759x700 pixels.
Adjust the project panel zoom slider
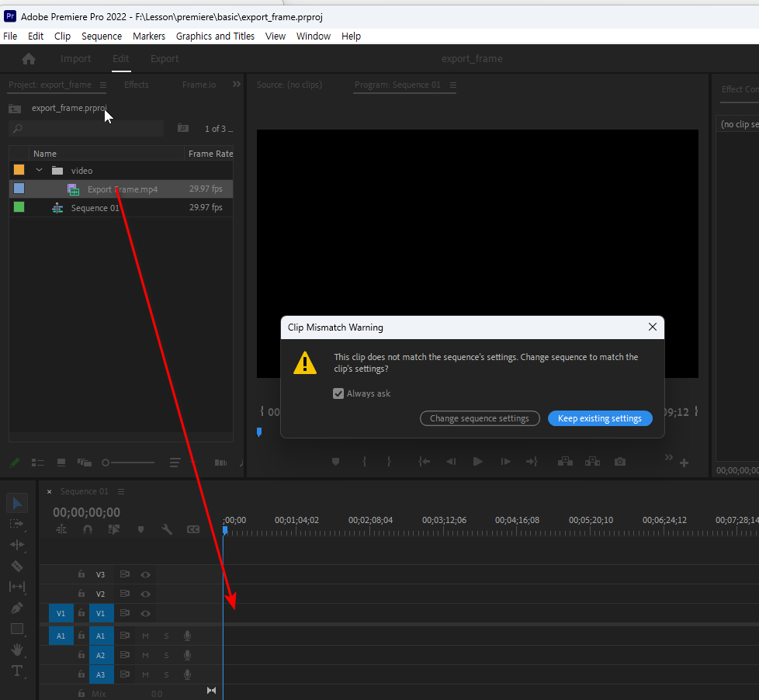[x=107, y=463]
